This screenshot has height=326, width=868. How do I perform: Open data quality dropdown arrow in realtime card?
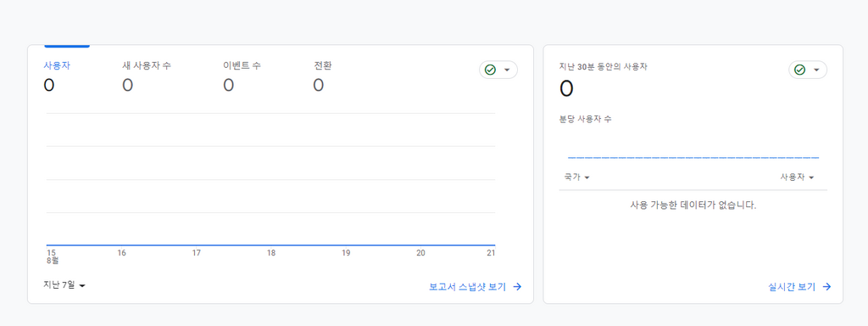click(816, 70)
